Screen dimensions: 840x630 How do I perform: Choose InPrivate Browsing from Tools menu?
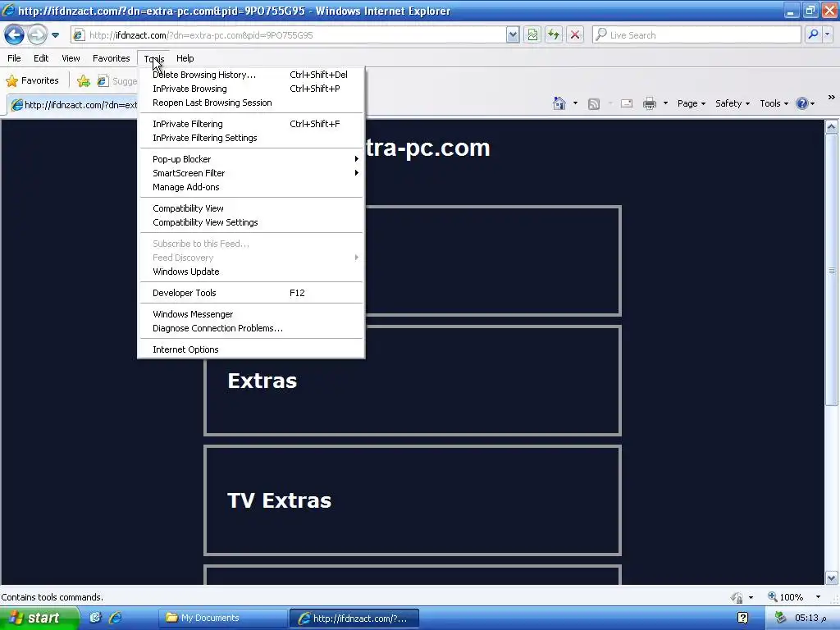(x=251, y=89)
